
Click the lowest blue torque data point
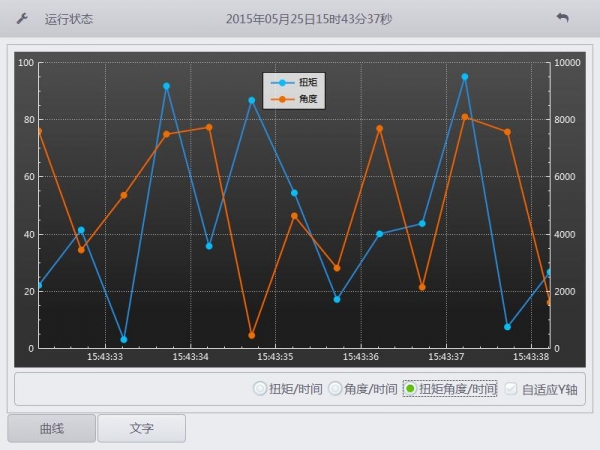click(124, 339)
